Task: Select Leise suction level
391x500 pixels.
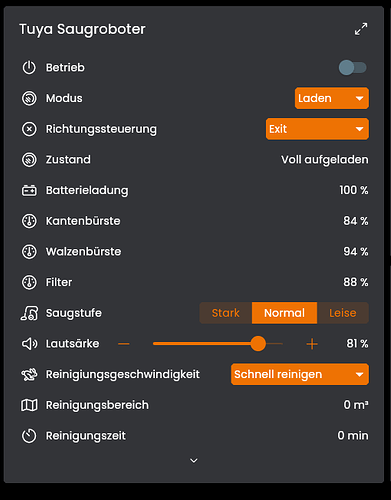Action: [x=343, y=313]
